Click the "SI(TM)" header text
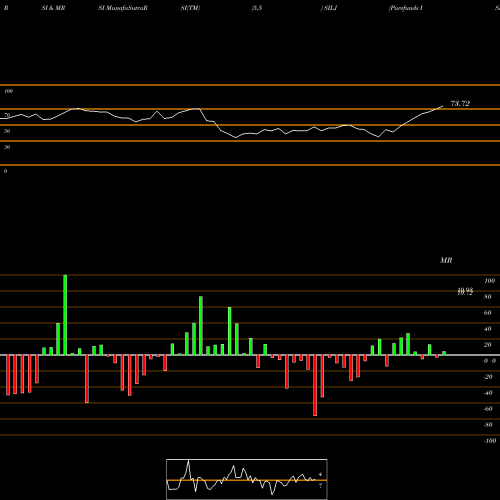500x500 pixels. [x=190, y=8]
